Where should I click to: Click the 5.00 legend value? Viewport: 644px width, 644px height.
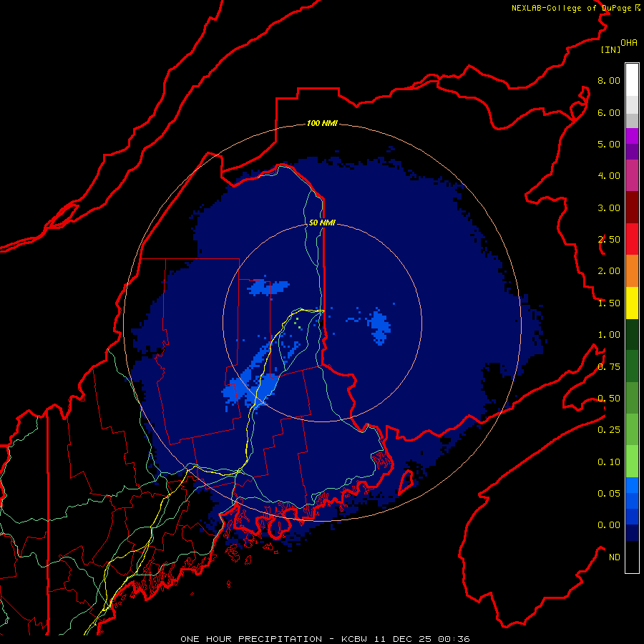tap(609, 144)
